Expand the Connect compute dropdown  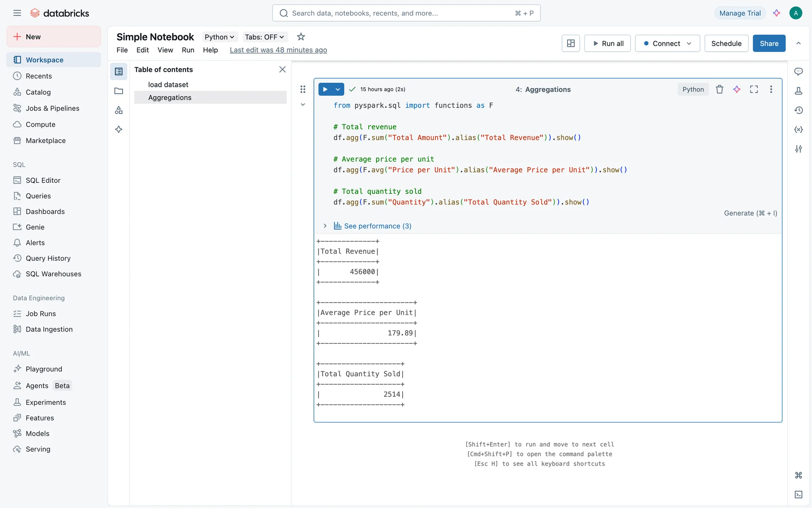[689, 44]
